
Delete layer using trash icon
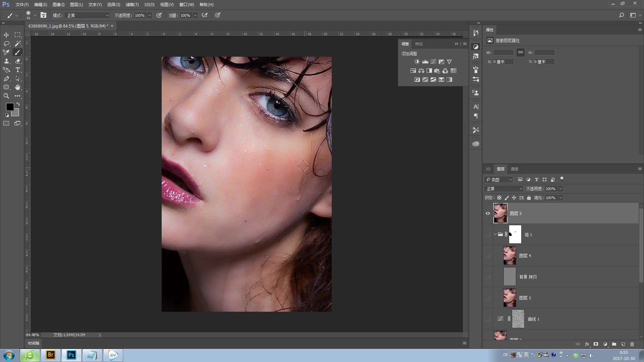(x=632, y=344)
